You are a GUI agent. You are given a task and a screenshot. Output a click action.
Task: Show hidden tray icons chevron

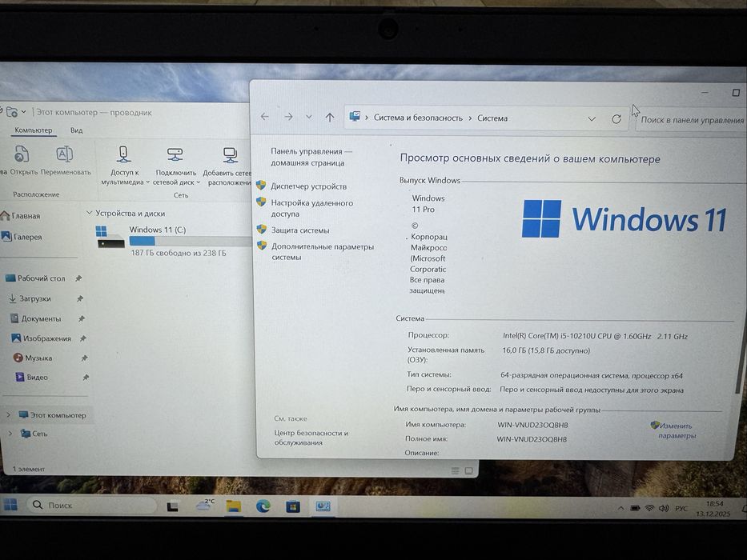click(x=620, y=509)
